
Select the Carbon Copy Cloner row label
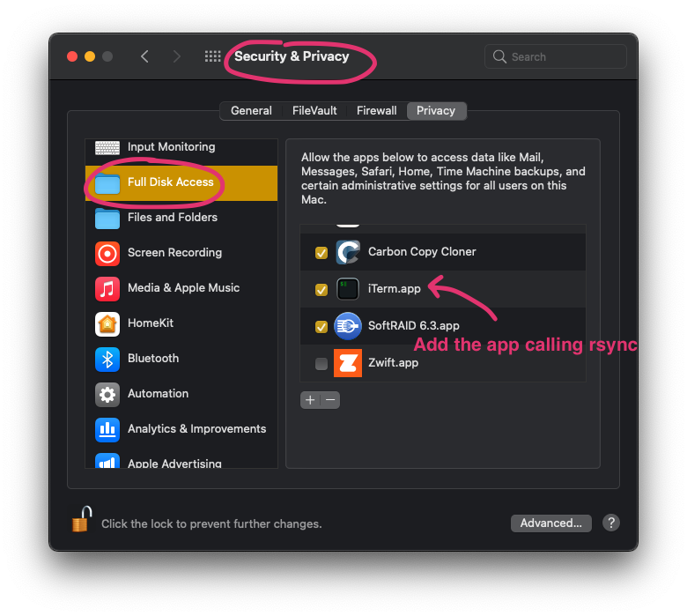click(422, 252)
